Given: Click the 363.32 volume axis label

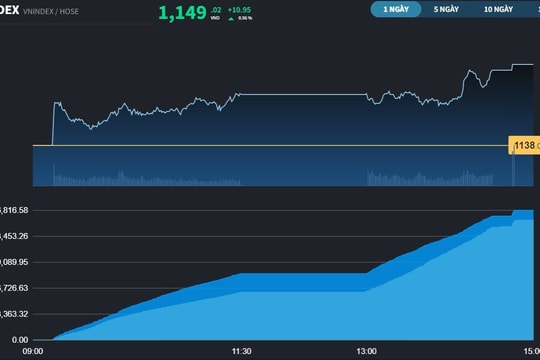Looking at the screenshot, I should pos(14,314).
